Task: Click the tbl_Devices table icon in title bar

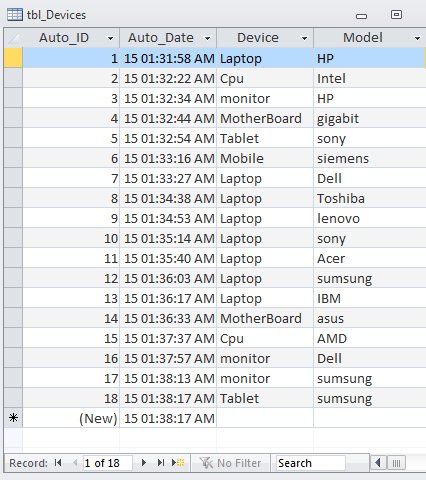Action: (15, 15)
